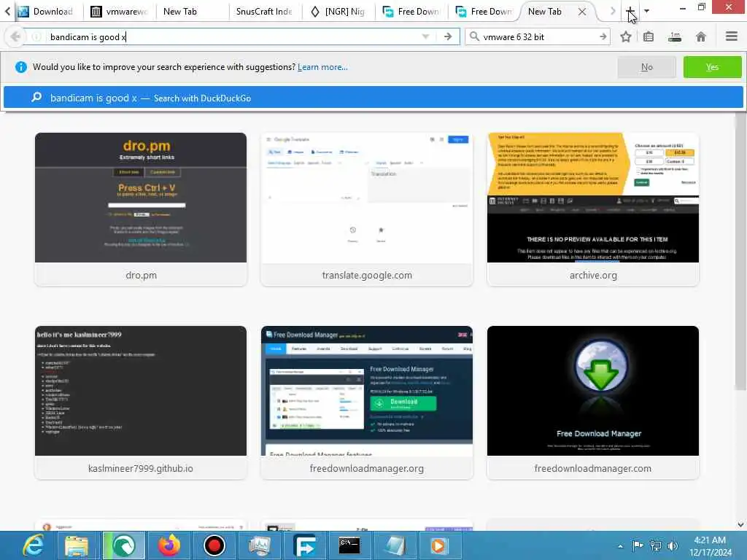Screen dimensions: 747x560
Task: Open the freedownloadmanager.com tile
Action: coord(592,402)
